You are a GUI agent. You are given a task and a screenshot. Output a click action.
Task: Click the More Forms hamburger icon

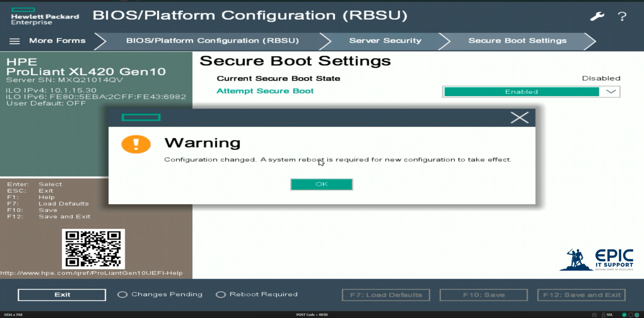[14, 41]
